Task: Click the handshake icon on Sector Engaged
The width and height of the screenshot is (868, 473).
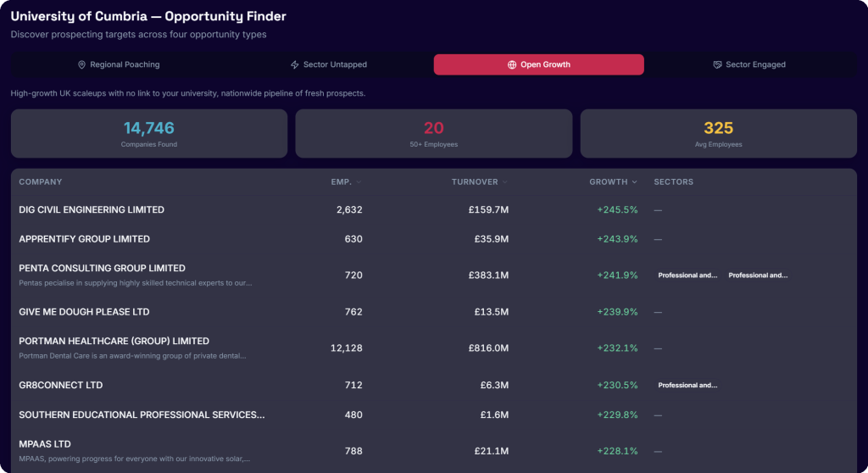Action: coord(717,64)
